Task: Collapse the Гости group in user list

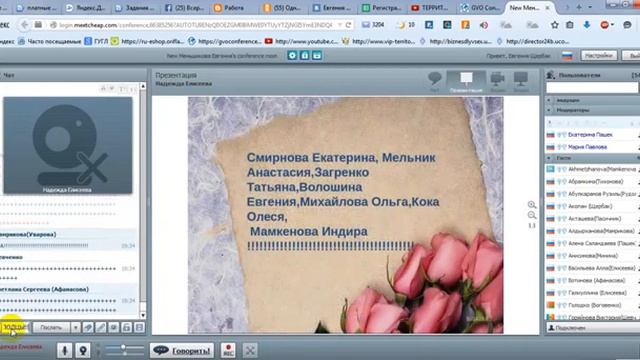Action: [549, 158]
